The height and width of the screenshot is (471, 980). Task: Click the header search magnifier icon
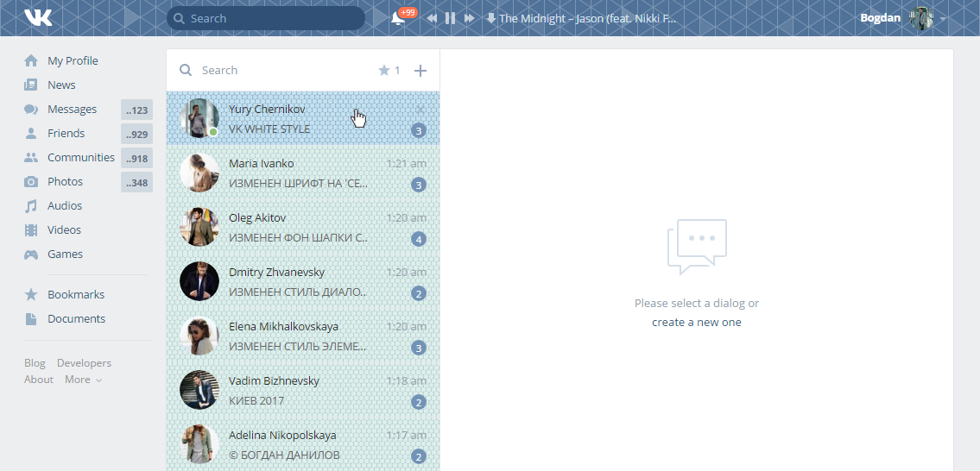coord(180,18)
